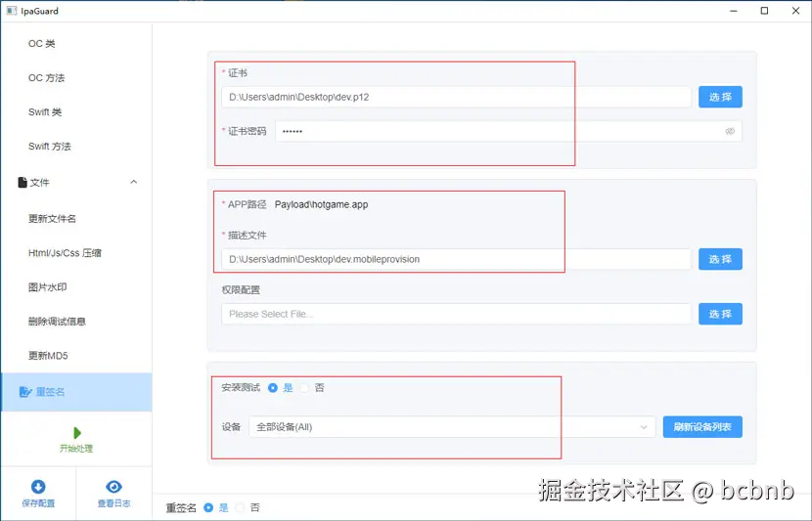Select 是 radio for 安装测试
This screenshot has height=521, width=812.
[273, 387]
